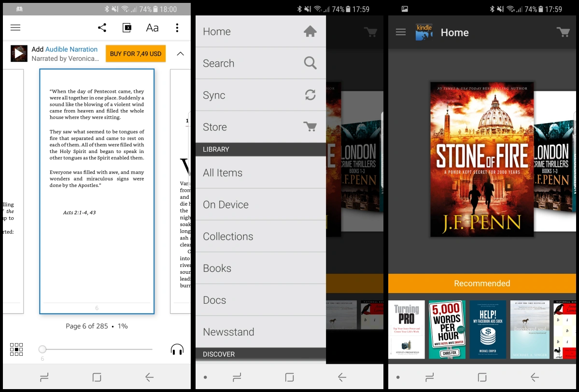Image resolution: width=579 pixels, height=392 pixels.
Task: Collapse the Audible narration banner
Action: (180, 54)
